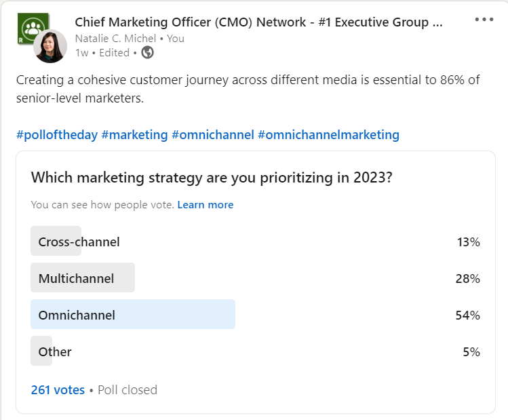The width and height of the screenshot is (508, 420).
Task: Click the globe visibility icon
Action: [x=147, y=52]
